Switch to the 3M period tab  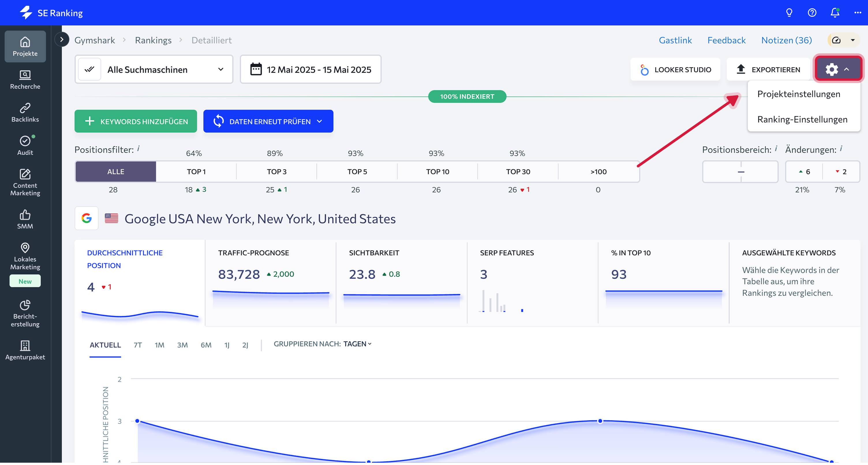[x=182, y=345]
